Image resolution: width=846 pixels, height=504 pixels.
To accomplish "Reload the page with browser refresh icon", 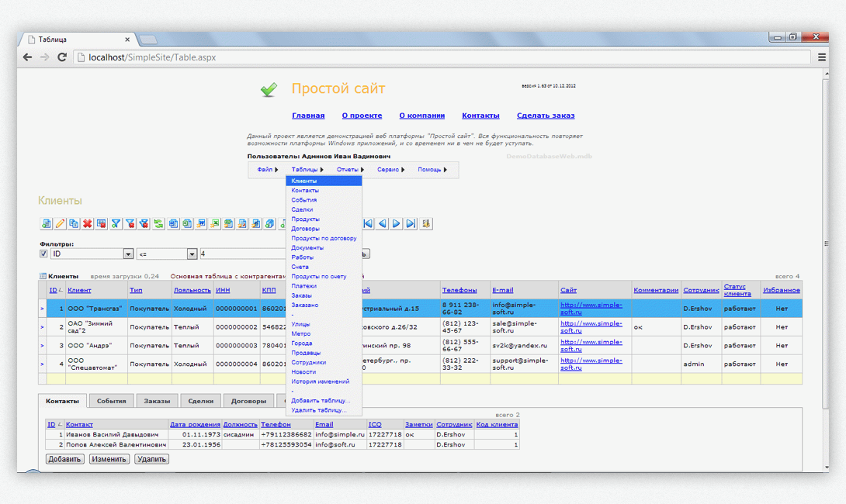I will (x=62, y=57).
